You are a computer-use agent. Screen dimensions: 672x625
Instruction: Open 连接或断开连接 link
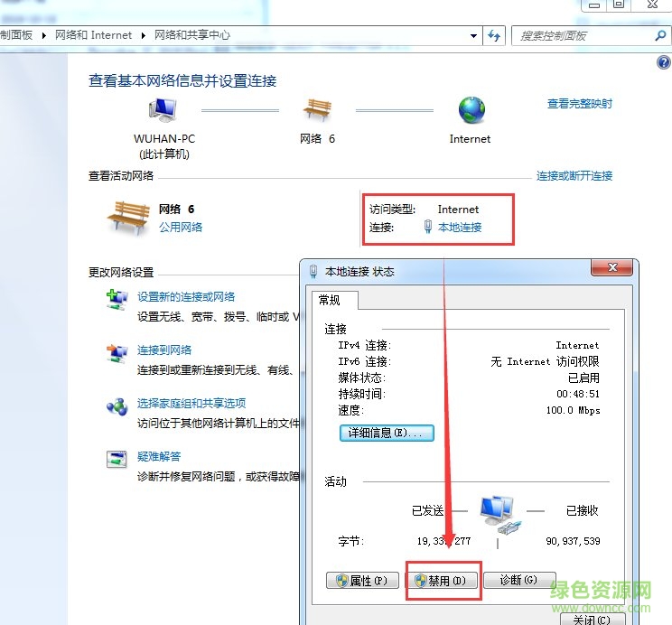574,176
